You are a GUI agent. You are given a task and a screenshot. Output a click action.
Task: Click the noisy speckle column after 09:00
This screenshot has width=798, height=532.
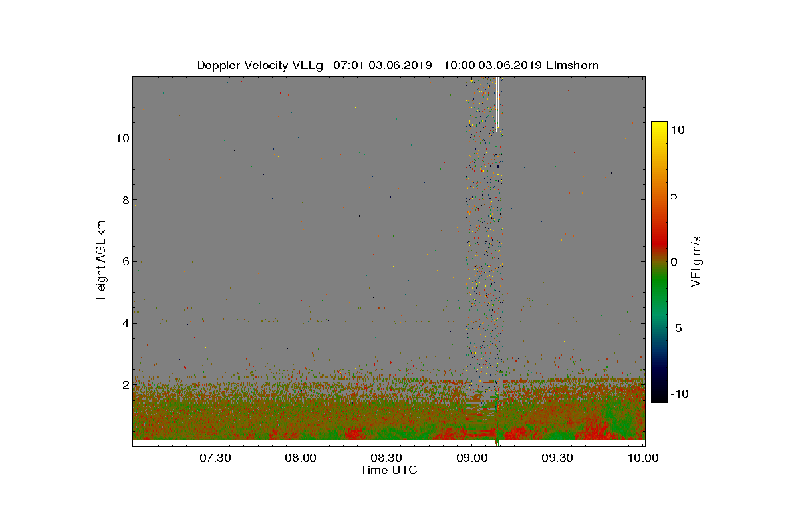click(483, 233)
